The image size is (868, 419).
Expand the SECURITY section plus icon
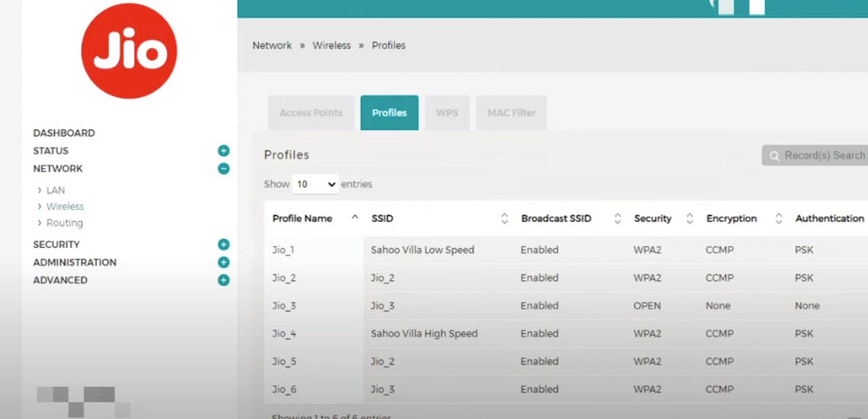point(224,244)
